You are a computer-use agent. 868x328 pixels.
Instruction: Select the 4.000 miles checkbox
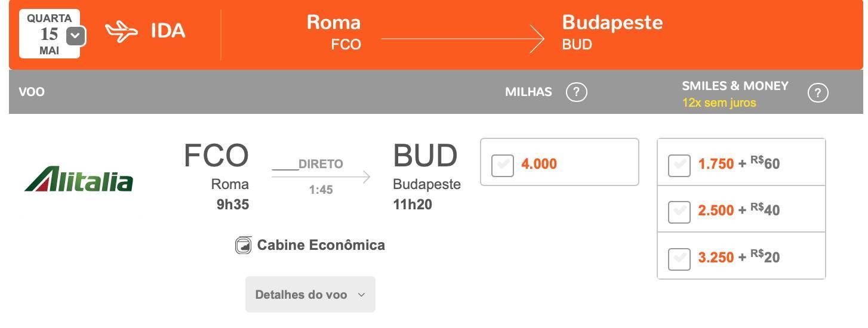coord(502,165)
